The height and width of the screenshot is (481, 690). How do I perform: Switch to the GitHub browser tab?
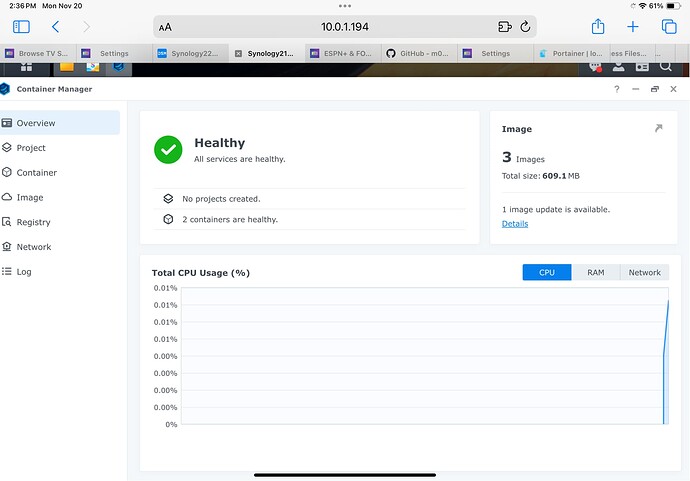420,53
